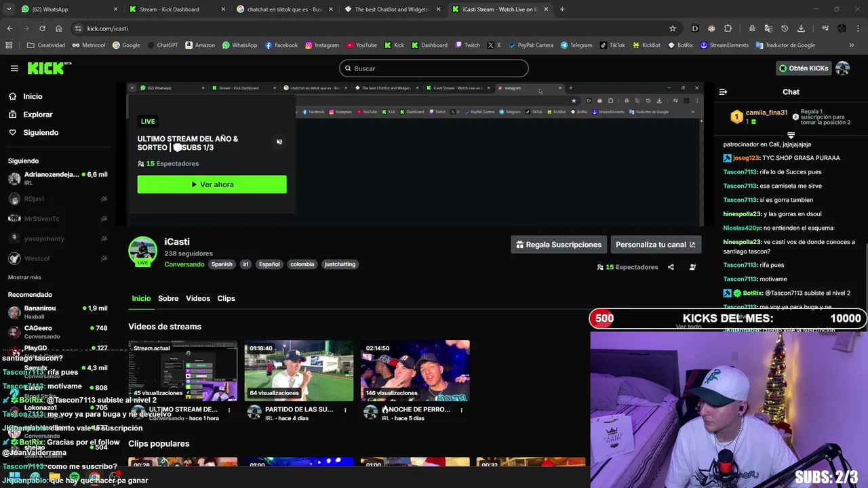868x488 pixels.
Task: Click the Español tag
Action: [x=269, y=264]
